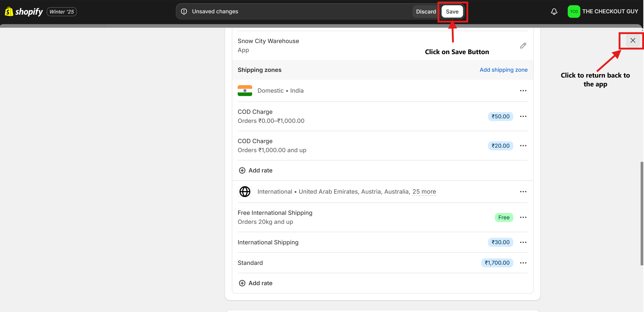This screenshot has height=312, width=644.
Task: Open the notifications bell
Action: point(554,11)
